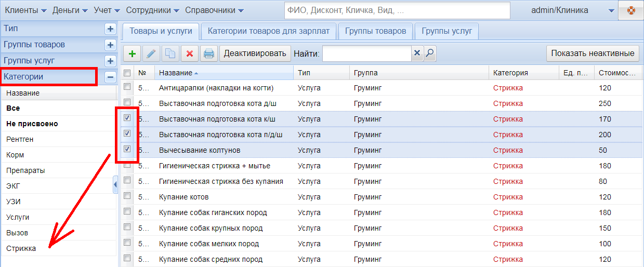Screen dimensions: 644x267
Task: Switch to the Группы услуг tab
Action: click(446, 31)
